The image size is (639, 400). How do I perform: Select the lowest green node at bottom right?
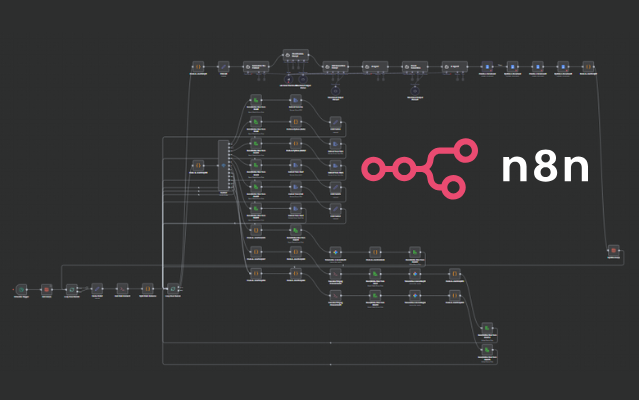click(487, 349)
